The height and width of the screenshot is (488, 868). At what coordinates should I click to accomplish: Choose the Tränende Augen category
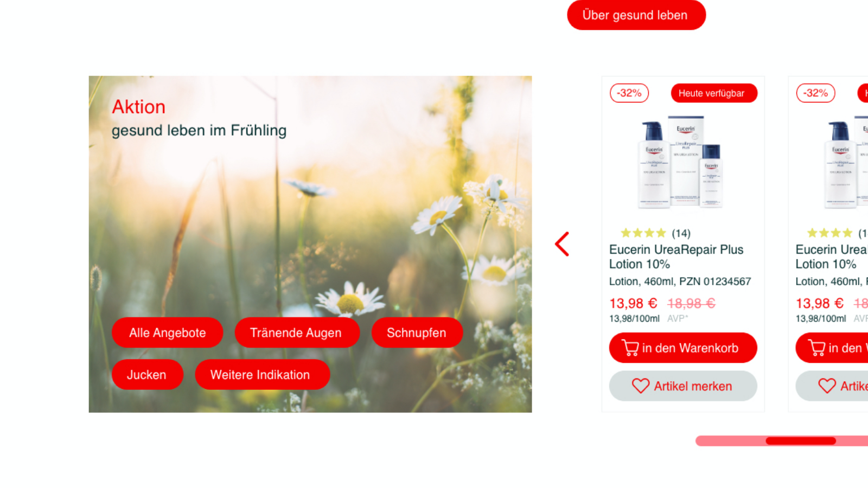pyautogui.click(x=297, y=332)
